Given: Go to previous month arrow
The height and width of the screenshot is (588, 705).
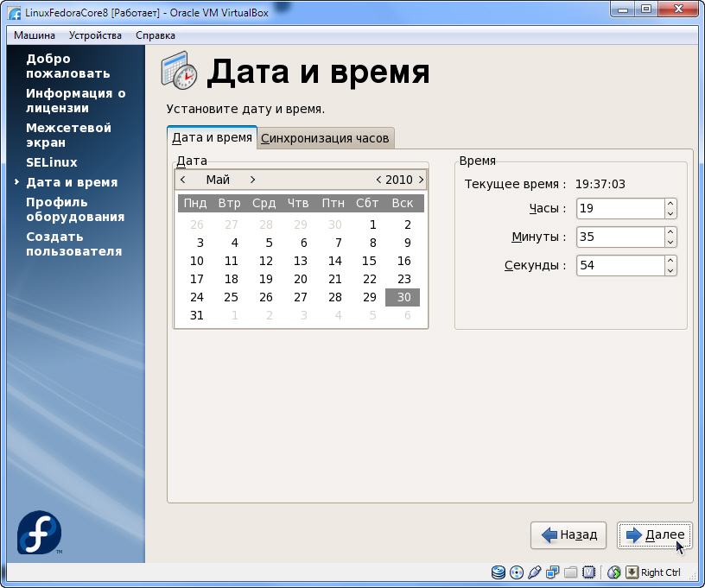Looking at the screenshot, I should point(183,180).
